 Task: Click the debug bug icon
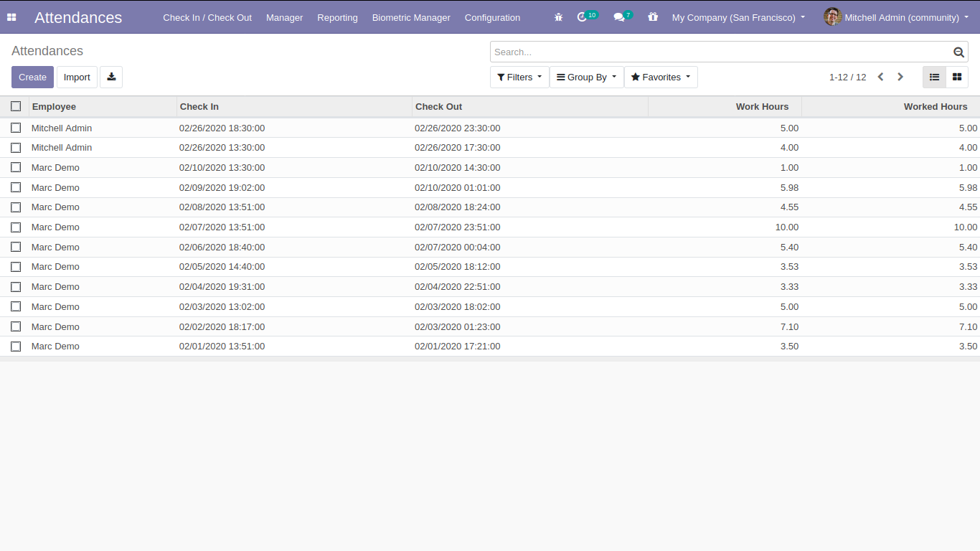click(x=558, y=17)
